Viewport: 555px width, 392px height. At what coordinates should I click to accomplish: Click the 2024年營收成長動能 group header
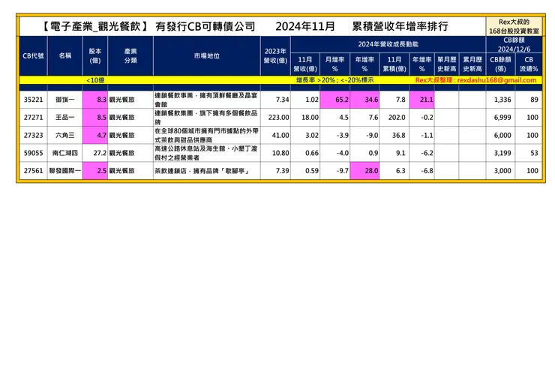click(x=388, y=44)
